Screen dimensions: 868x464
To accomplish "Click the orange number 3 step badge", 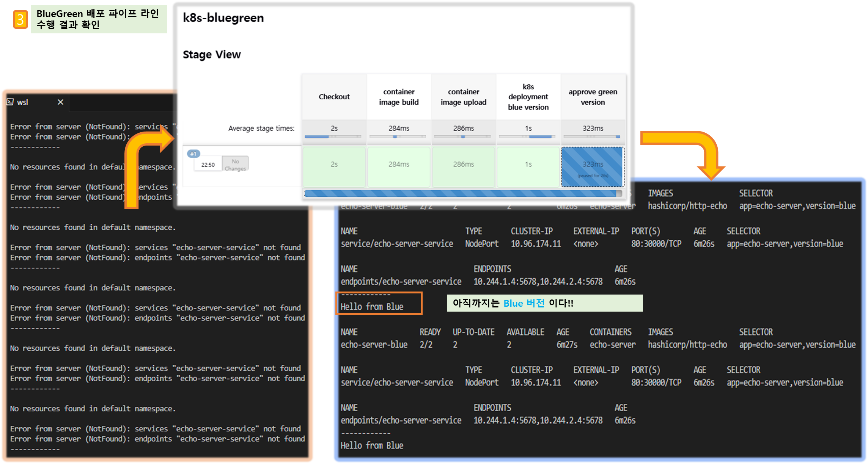I will click(x=20, y=20).
